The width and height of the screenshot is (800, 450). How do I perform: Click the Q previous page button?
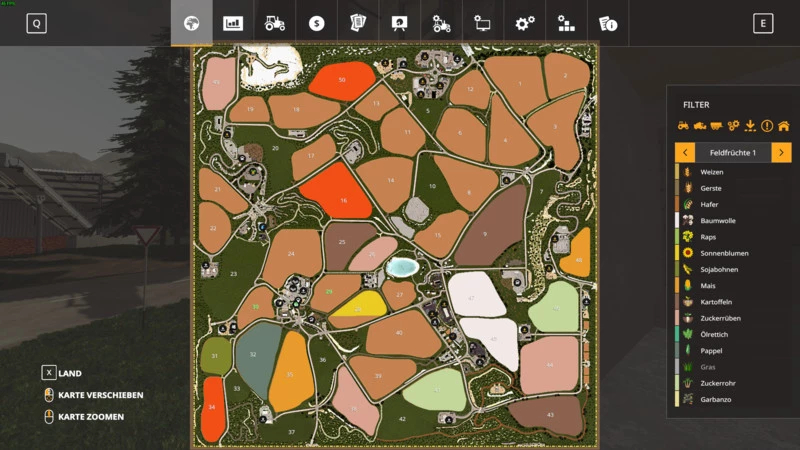point(36,23)
